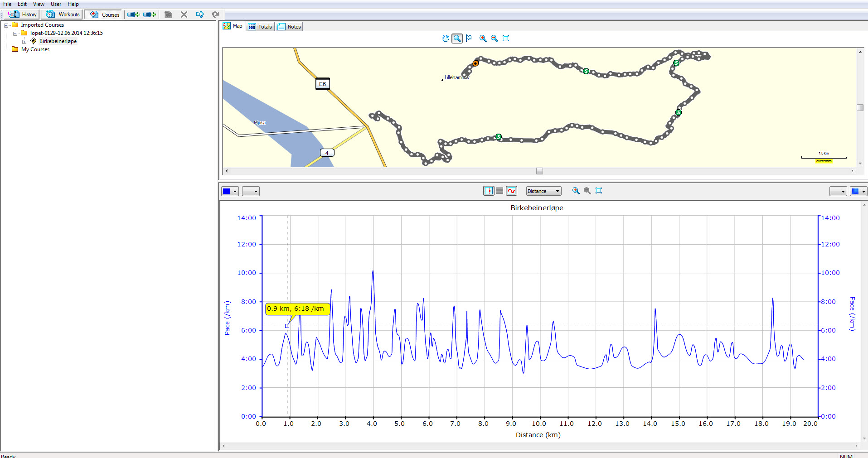This screenshot has width=868, height=458.
Task: Select the flag waypoint tool on map
Action: [469, 39]
